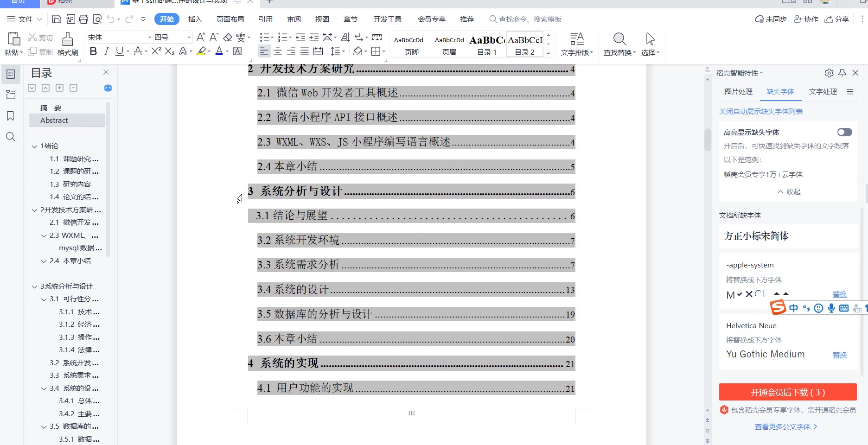
Task: Center-align the paragraph
Action: coord(278,51)
